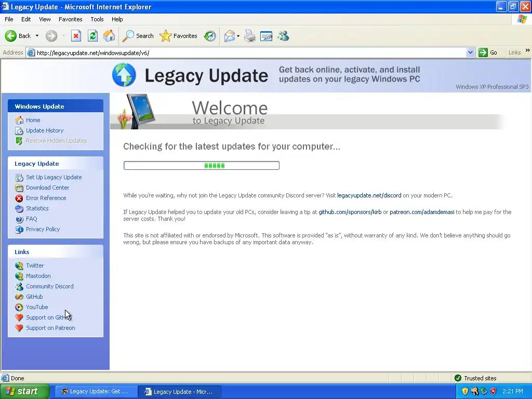Click the Support on Patreon heart icon
Image resolution: width=532 pixels, height=399 pixels.
coord(19,328)
